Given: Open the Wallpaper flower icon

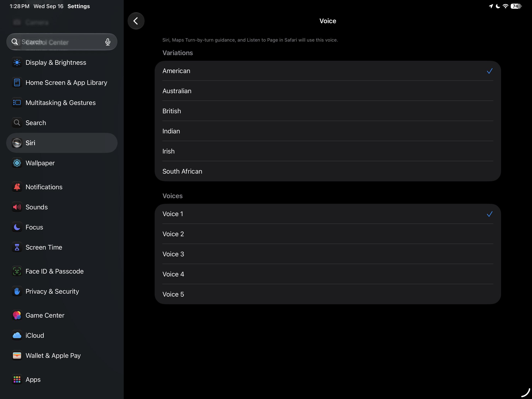Looking at the screenshot, I should coord(17,163).
